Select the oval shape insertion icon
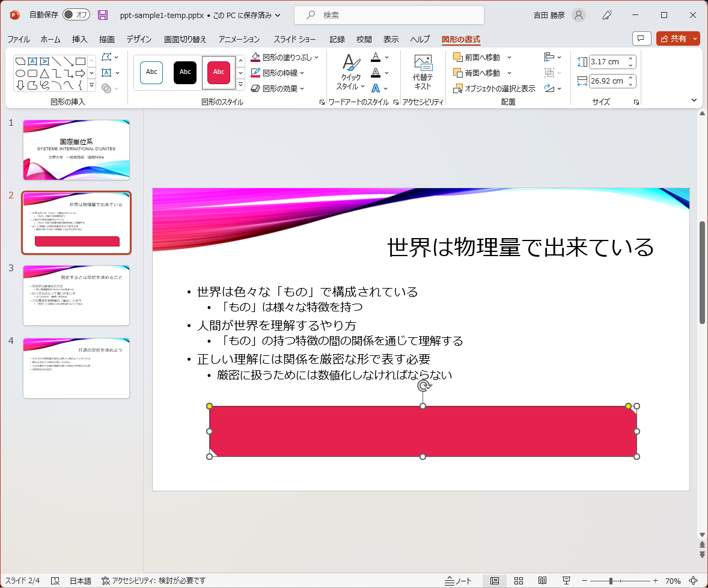Viewport: 708px width, 588px height. 20,73
